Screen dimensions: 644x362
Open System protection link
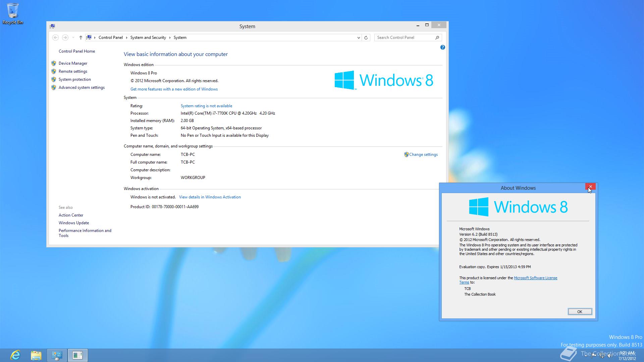point(75,79)
